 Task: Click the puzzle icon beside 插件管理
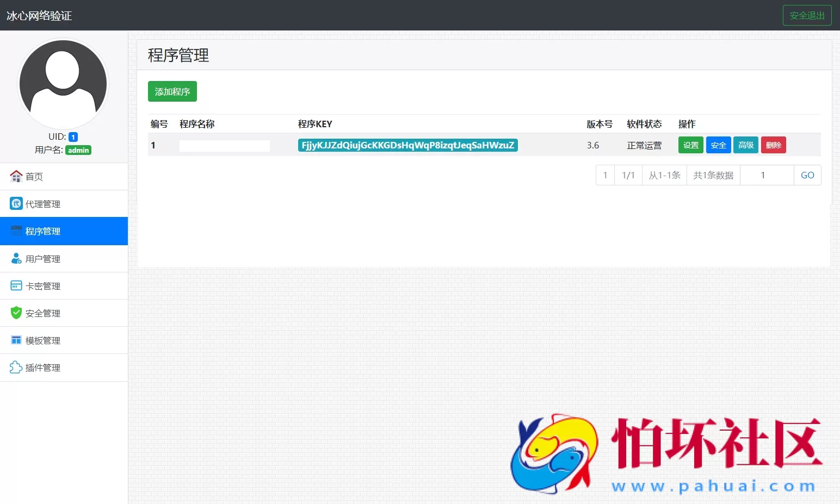[x=16, y=367]
